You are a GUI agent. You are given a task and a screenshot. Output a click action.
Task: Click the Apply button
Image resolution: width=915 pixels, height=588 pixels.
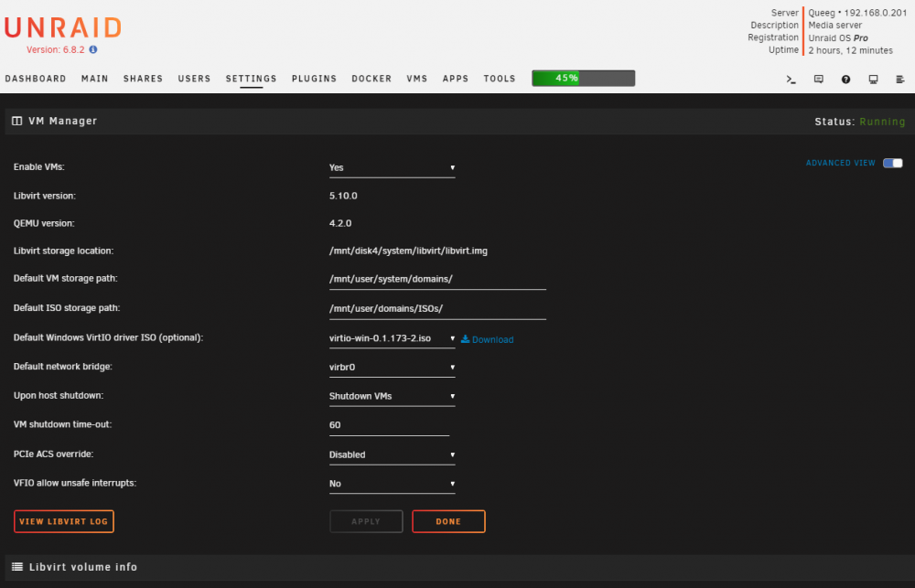click(x=366, y=521)
